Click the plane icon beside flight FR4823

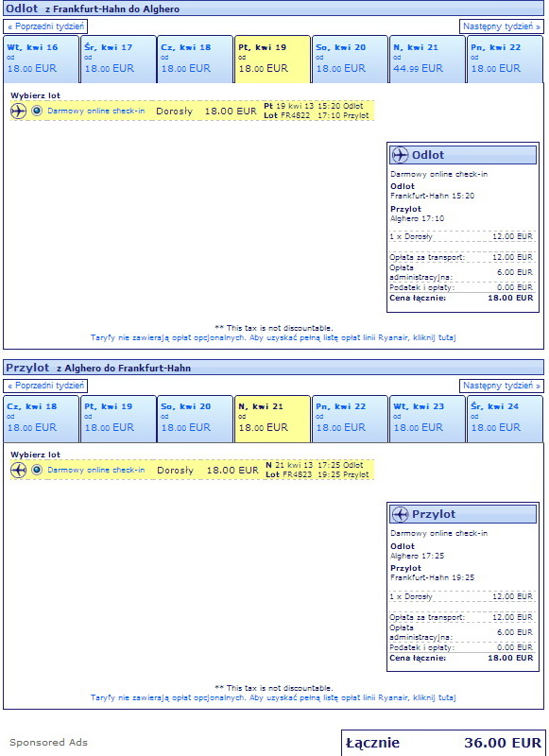18,470
